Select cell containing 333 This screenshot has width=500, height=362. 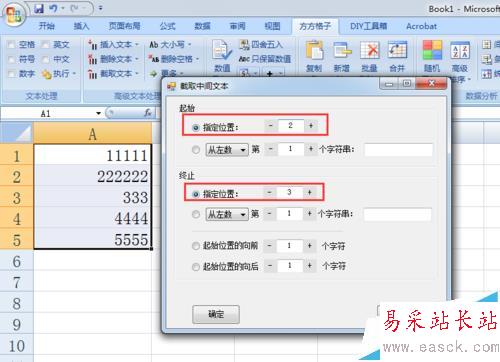pos(93,197)
